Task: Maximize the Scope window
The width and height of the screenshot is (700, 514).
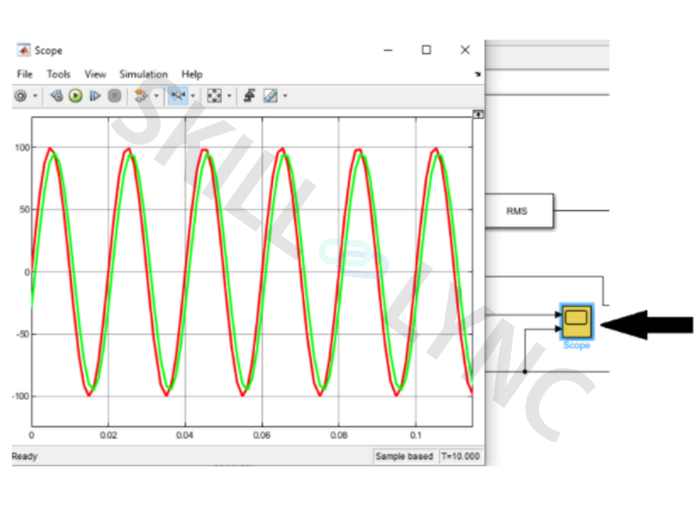Action: pyautogui.click(x=426, y=50)
